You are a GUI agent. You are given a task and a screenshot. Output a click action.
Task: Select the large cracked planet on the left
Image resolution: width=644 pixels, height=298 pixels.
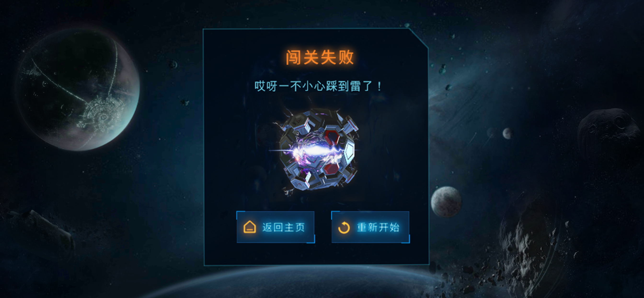pos(78,90)
